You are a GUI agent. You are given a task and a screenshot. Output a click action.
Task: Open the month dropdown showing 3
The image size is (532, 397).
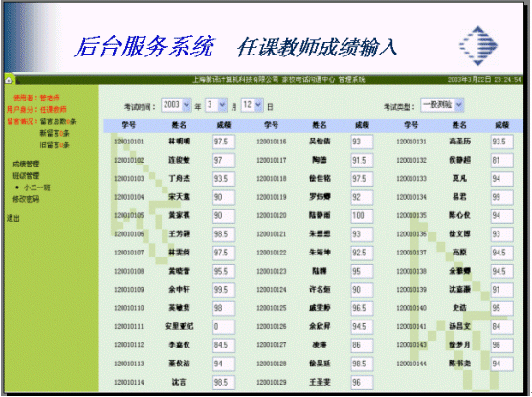tap(216, 105)
